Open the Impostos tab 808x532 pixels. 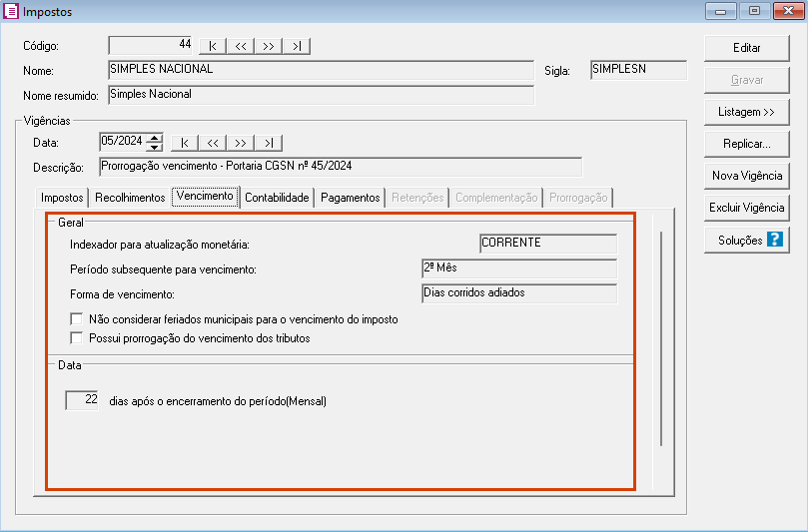62,198
